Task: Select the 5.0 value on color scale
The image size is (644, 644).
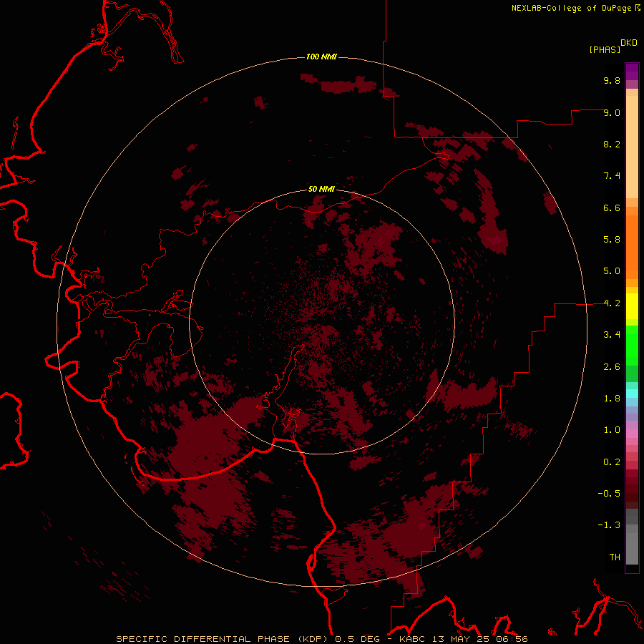Action: pos(612,271)
